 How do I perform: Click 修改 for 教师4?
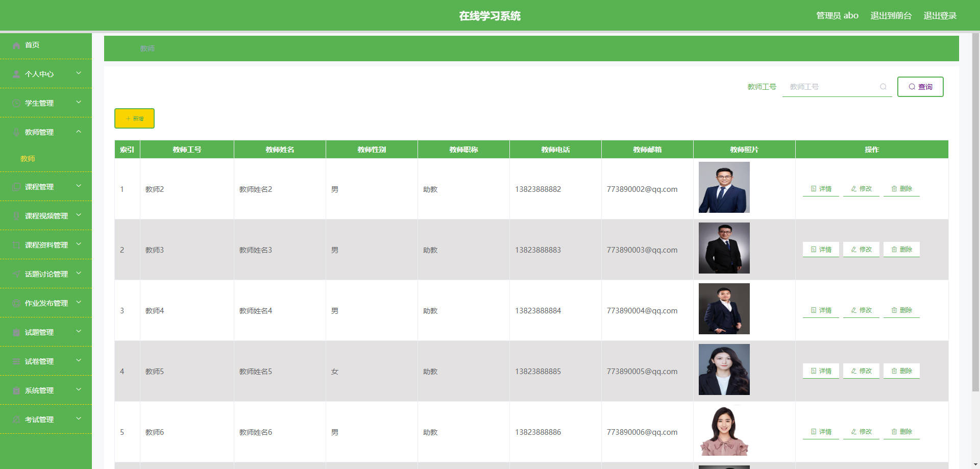click(x=861, y=310)
